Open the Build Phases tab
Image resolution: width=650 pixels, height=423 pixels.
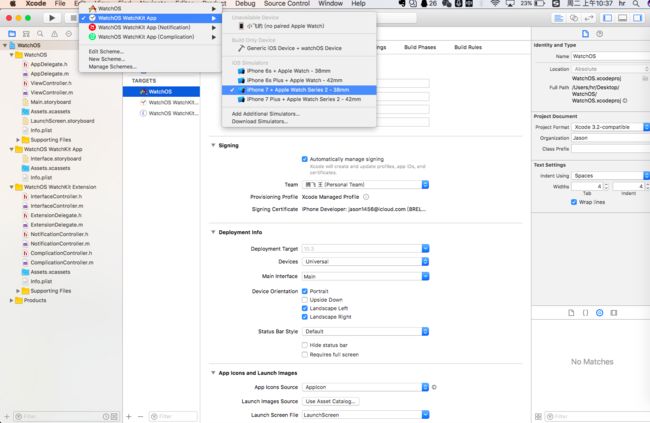click(420, 47)
